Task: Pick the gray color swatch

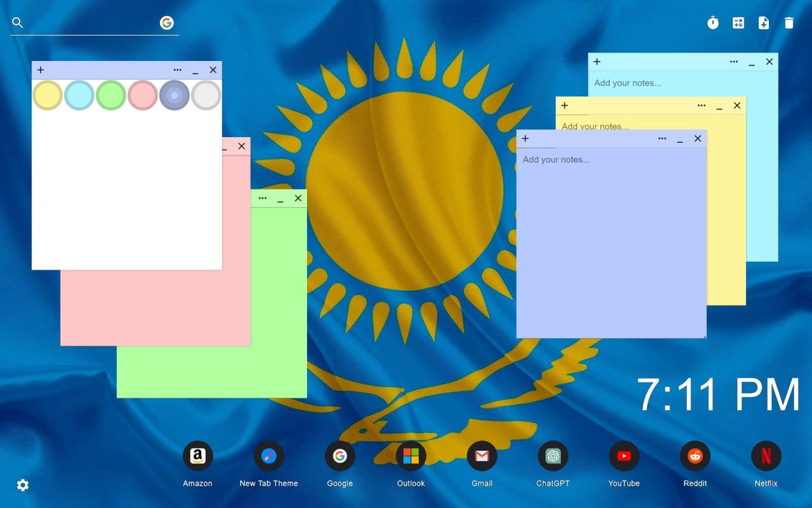Action: [x=206, y=95]
